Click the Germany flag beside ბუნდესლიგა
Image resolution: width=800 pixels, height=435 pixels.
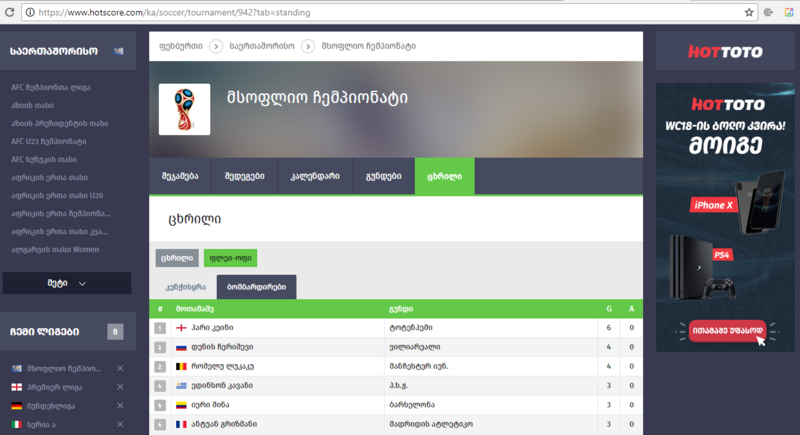(x=17, y=406)
